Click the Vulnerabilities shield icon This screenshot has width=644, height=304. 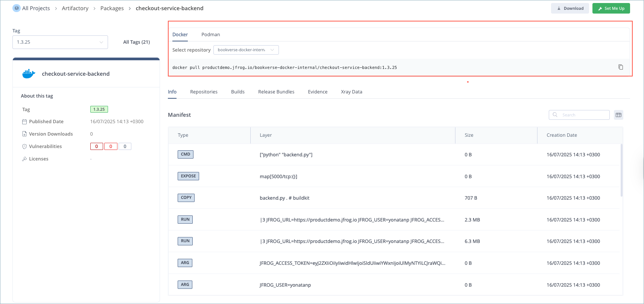coord(24,147)
